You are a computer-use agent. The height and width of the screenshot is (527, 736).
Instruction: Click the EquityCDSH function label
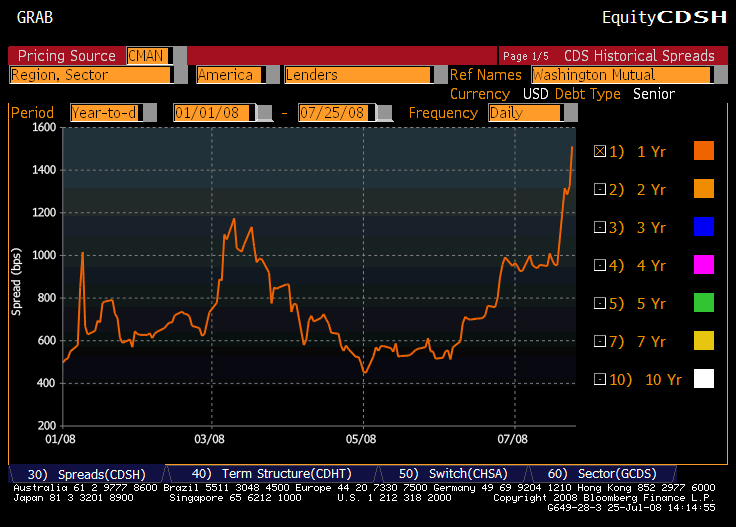(664, 17)
